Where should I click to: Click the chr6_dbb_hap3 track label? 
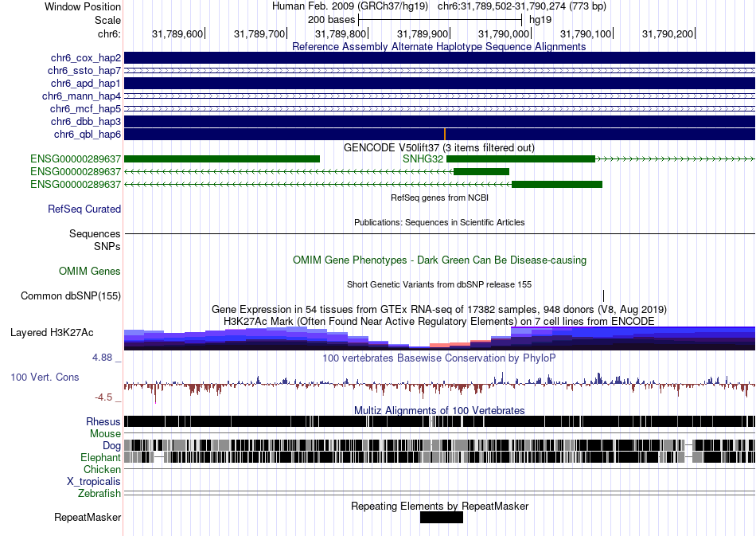(x=86, y=121)
